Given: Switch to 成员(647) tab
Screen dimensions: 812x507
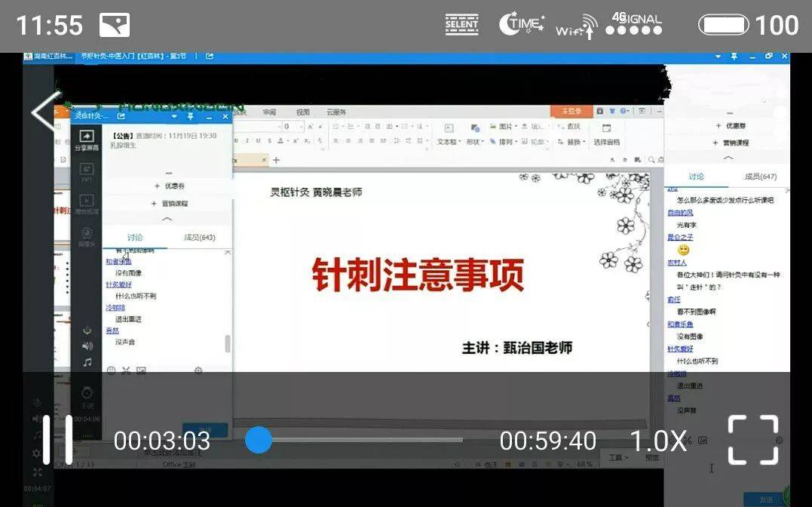Looking at the screenshot, I should pyautogui.click(x=760, y=177).
